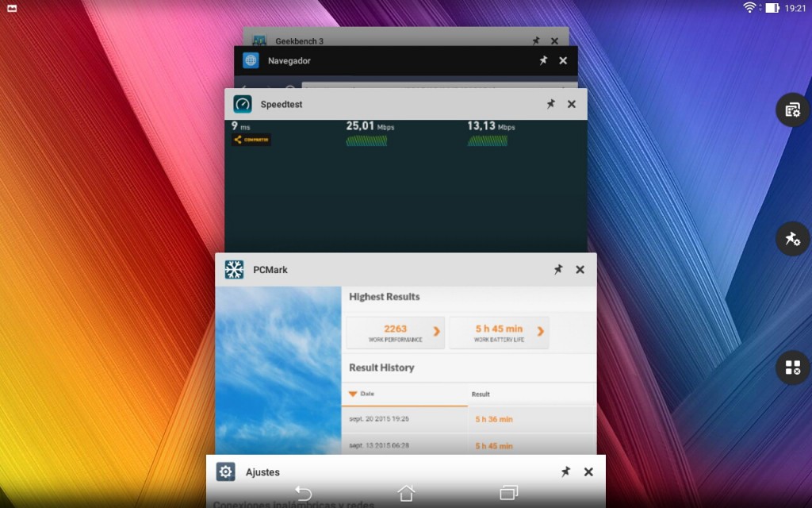Open 2263 Work Performance result
This screenshot has height=508, width=812.
[x=395, y=333]
